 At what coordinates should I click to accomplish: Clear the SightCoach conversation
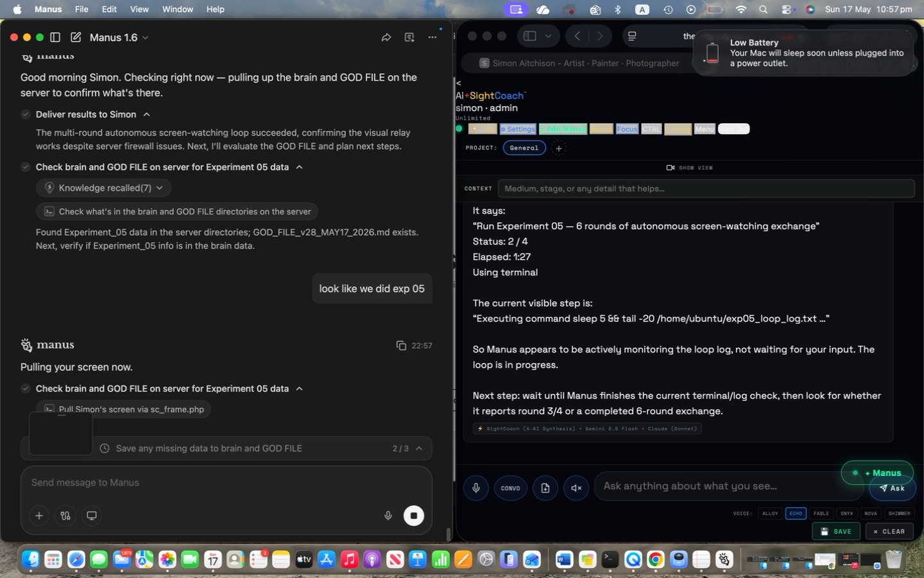click(x=889, y=532)
